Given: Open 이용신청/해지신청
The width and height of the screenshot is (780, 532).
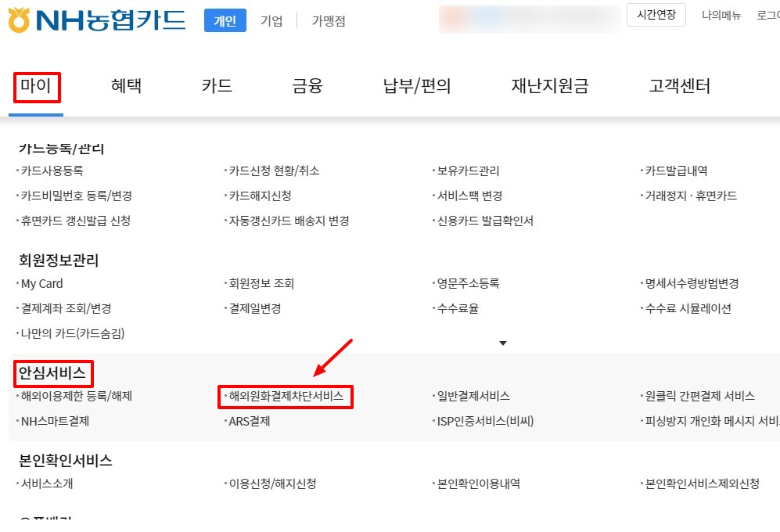Looking at the screenshot, I should point(272,483).
